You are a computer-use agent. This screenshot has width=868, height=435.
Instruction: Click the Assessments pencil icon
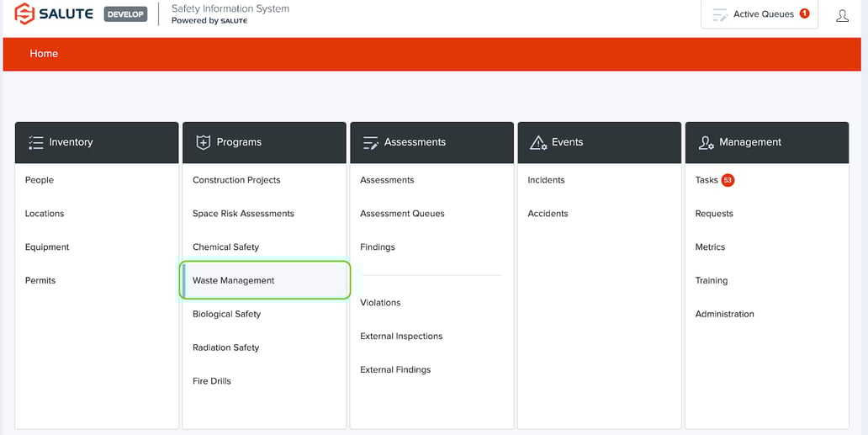(370, 143)
